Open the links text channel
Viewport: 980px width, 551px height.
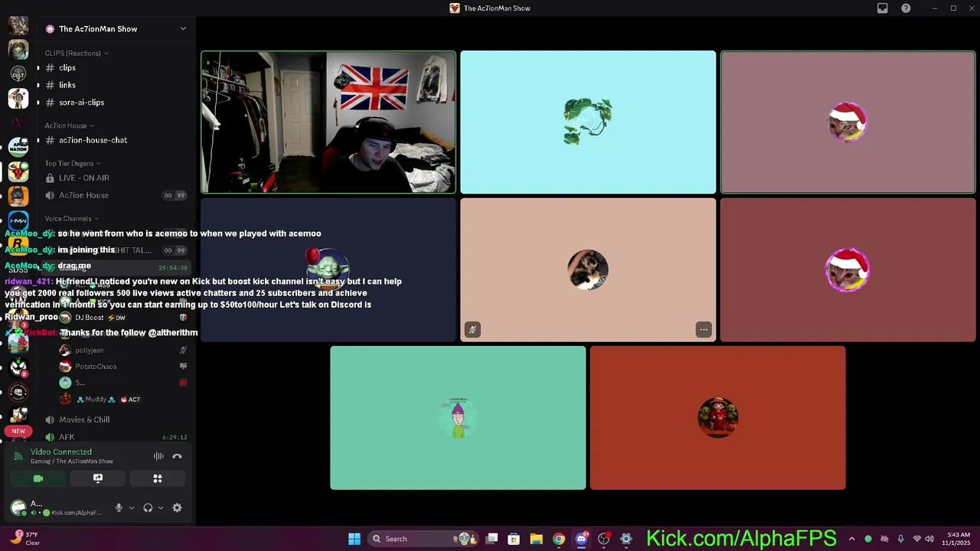click(x=115, y=85)
